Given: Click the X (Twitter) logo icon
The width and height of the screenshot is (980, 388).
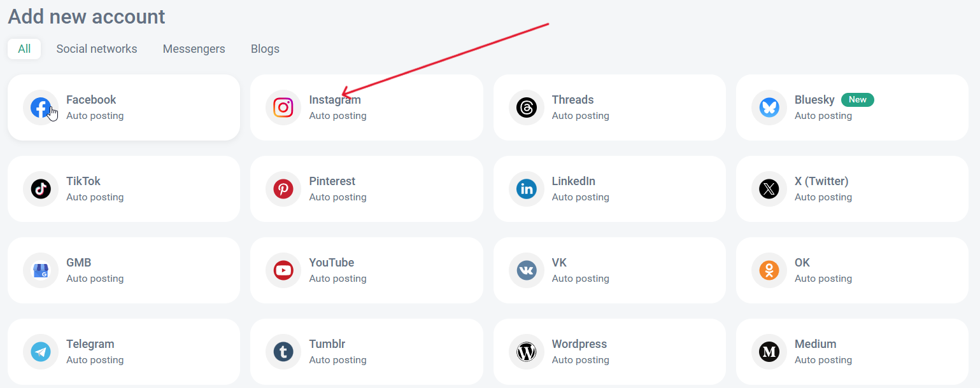Looking at the screenshot, I should pos(769,189).
